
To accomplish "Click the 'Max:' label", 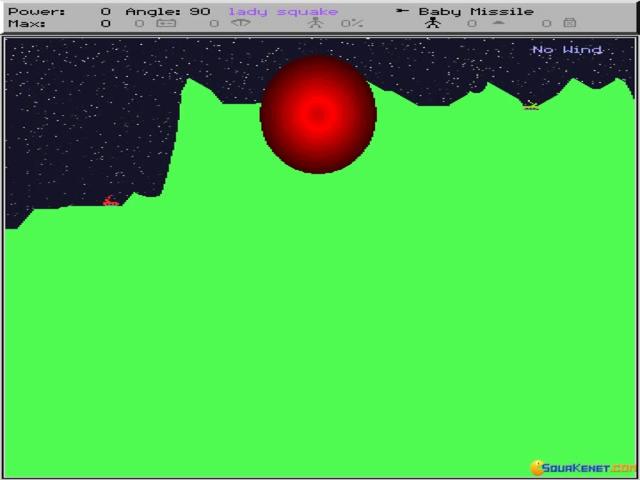I will (27, 23).
